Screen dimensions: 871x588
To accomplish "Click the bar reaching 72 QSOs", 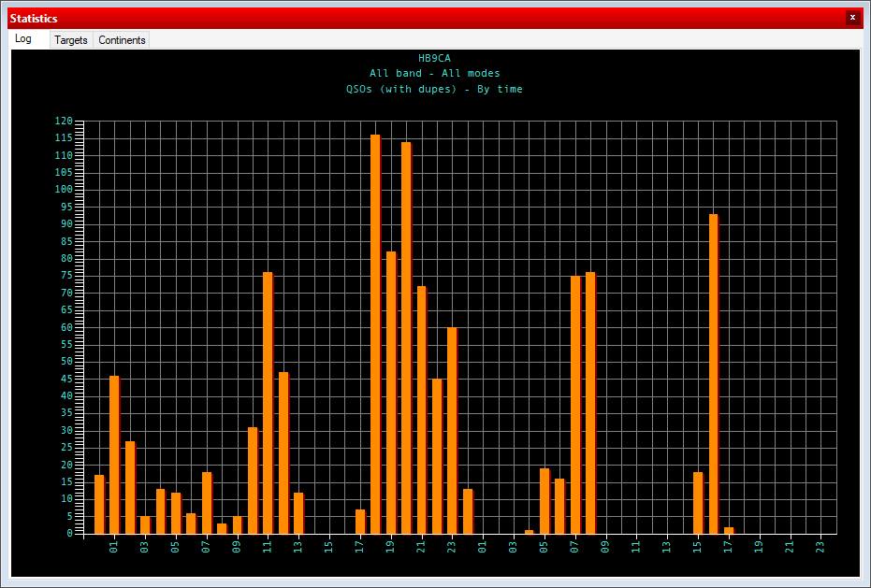I will pos(421,409).
